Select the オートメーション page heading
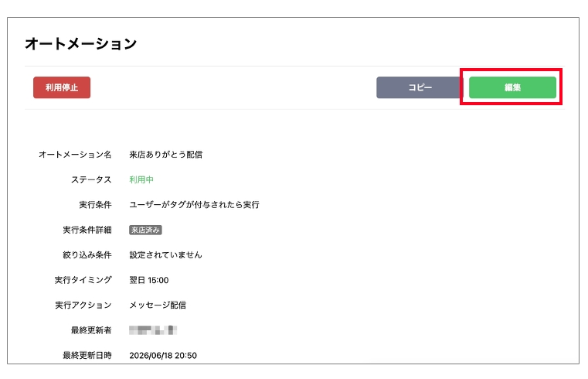 point(80,43)
